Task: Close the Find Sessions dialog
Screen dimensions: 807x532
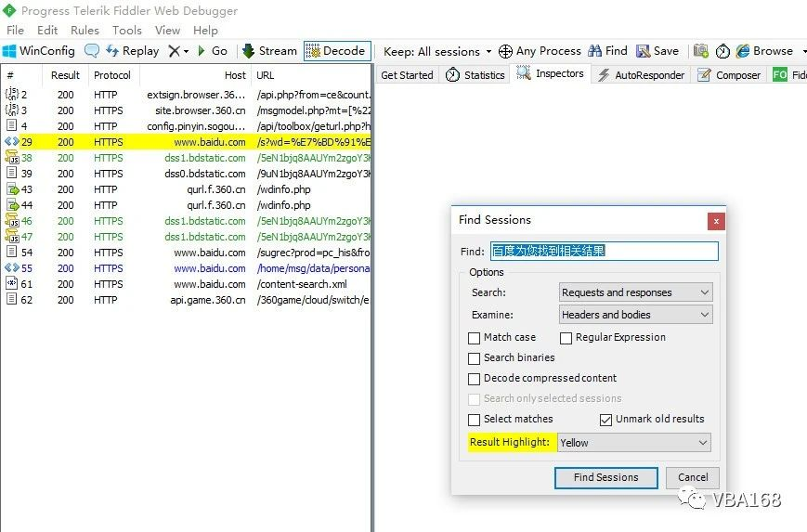Action: (x=716, y=222)
